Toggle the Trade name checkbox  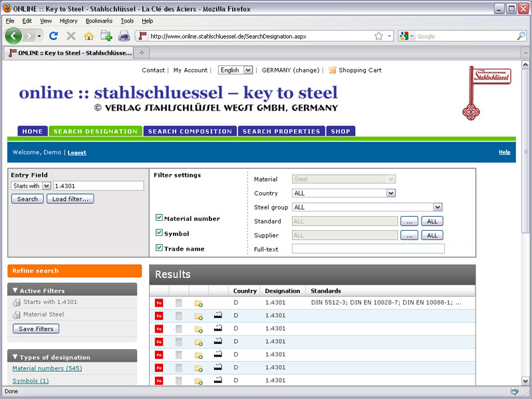pos(159,247)
